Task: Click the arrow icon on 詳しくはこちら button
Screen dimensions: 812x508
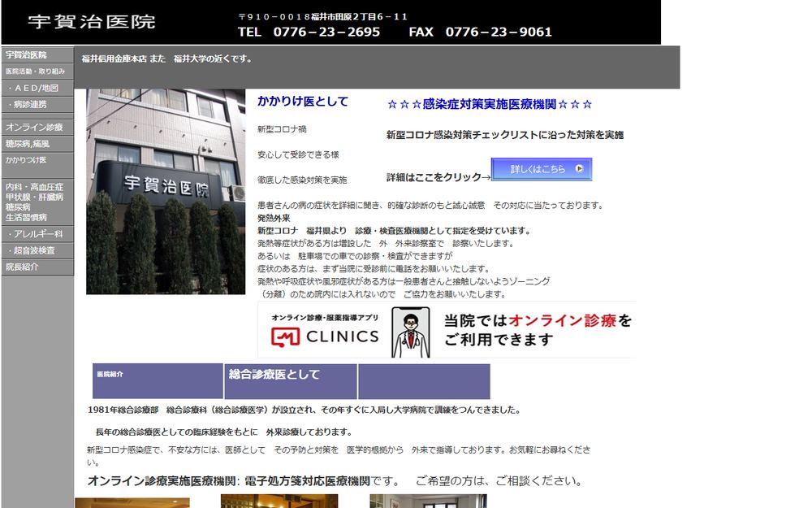Action: pyautogui.click(x=579, y=168)
